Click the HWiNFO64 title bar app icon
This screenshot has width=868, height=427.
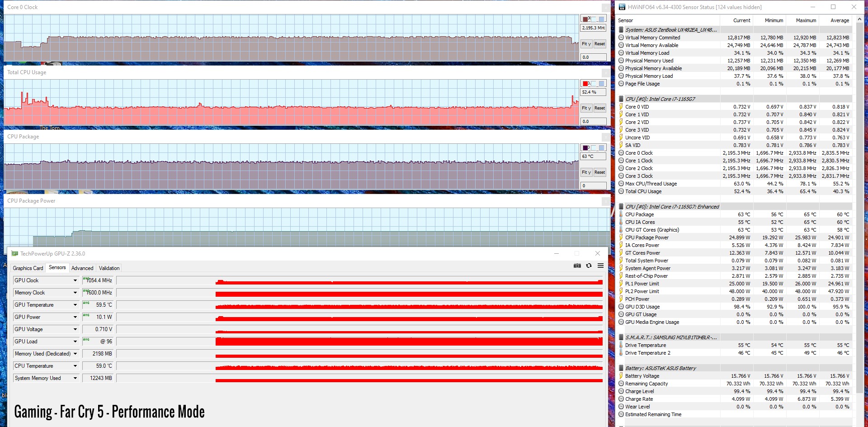pos(622,7)
